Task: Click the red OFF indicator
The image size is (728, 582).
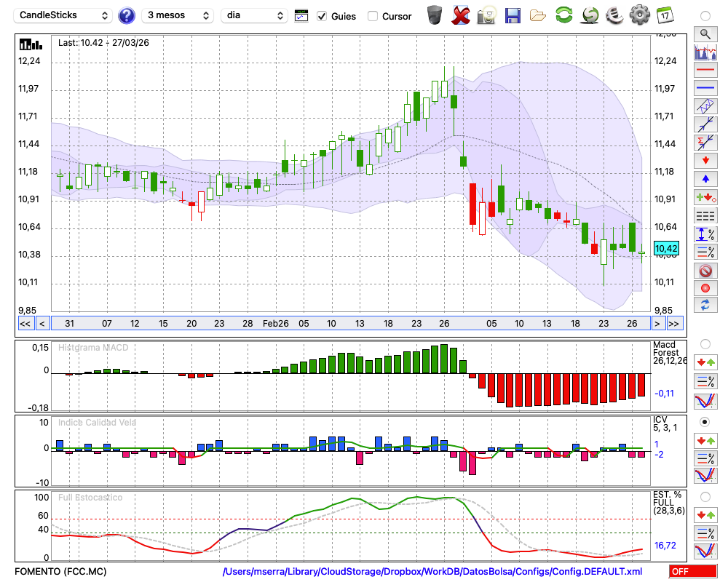Action: click(x=693, y=572)
